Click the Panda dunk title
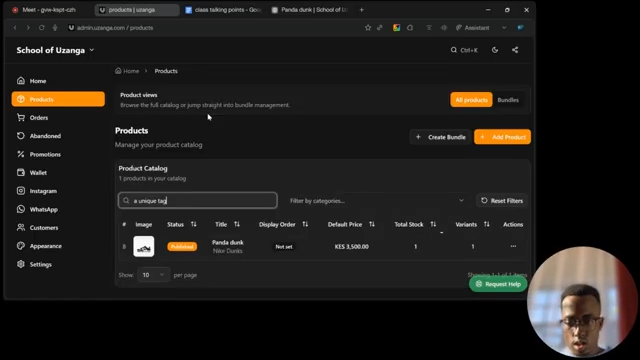This screenshot has width=640, height=360. (x=228, y=242)
